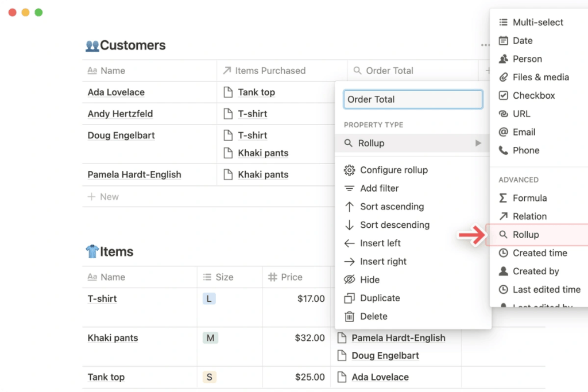This screenshot has width=588, height=392.
Task: Open the Customers database three-dot menu
Action: [x=485, y=45]
